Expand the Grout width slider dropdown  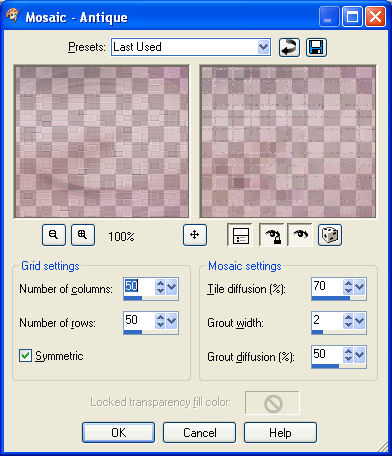click(x=359, y=321)
